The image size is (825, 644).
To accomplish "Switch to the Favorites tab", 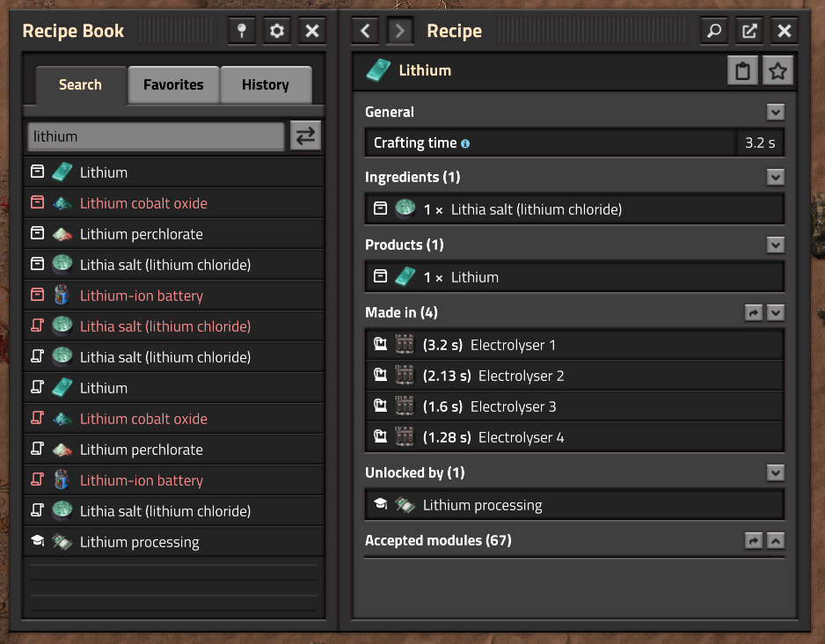I will (172, 84).
